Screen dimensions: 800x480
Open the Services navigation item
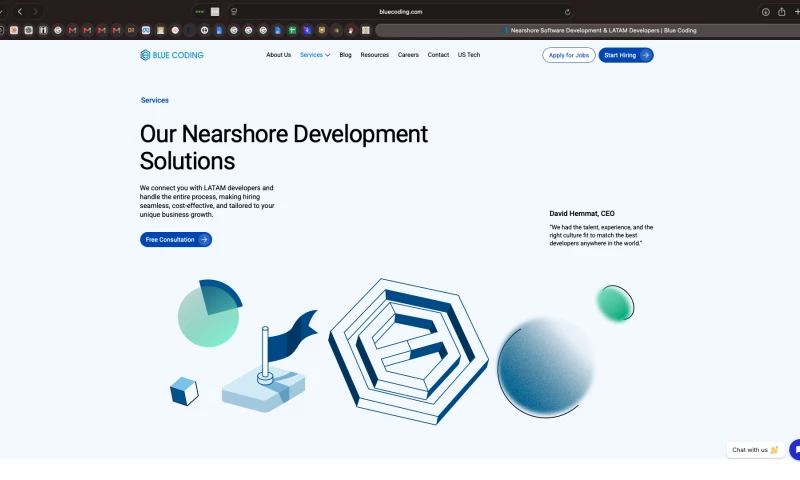pos(311,55)
